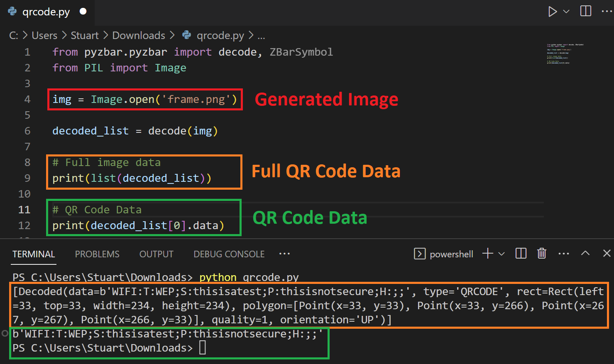
Task: Click Users in the breadcrumb path
Action: [44, 36]
